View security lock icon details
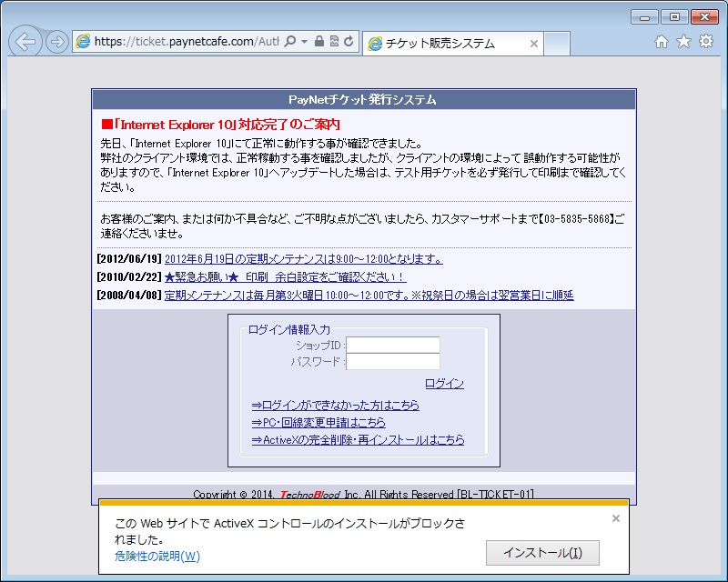The width and height of the screenshot is (728, 582). pos(319,41)
